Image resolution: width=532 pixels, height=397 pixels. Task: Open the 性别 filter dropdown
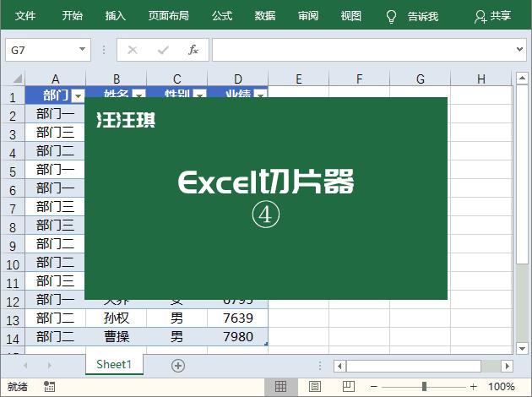[199, 94]
